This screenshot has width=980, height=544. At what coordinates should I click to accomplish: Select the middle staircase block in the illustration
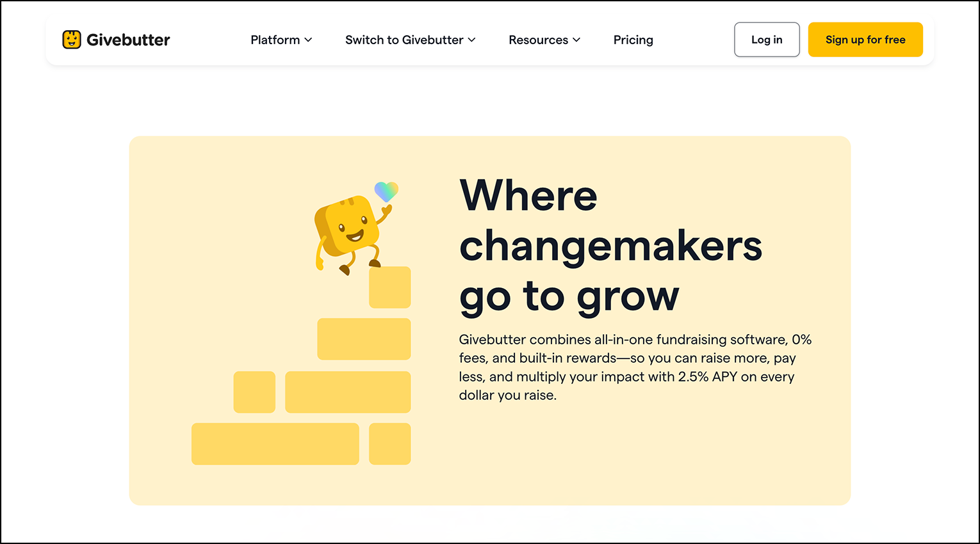363,339
